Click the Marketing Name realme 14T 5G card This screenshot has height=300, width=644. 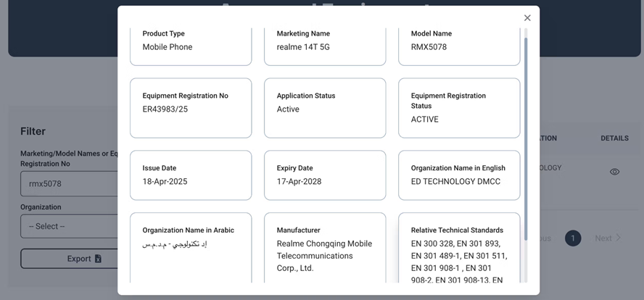click(x=325, y=45)
